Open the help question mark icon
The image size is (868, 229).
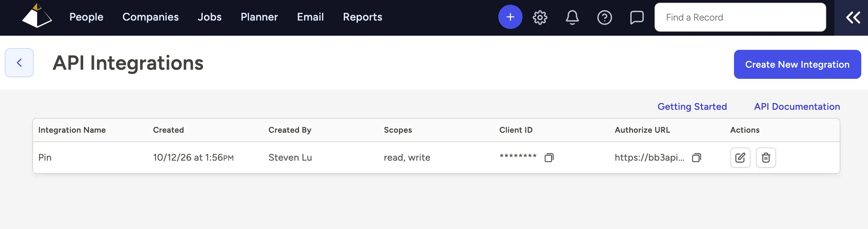pos(604,17)
